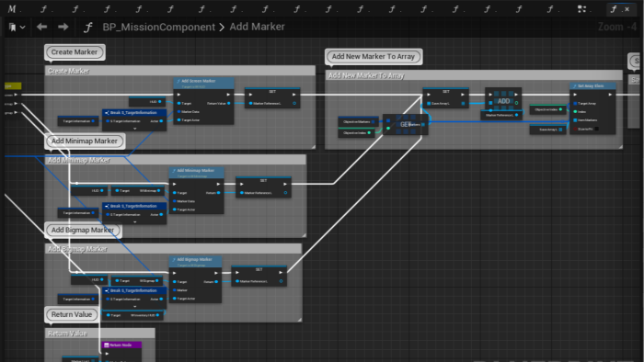The image size is (644, 362).
Task: Select HUD variable node in Create Marker group
Action: 147,102
